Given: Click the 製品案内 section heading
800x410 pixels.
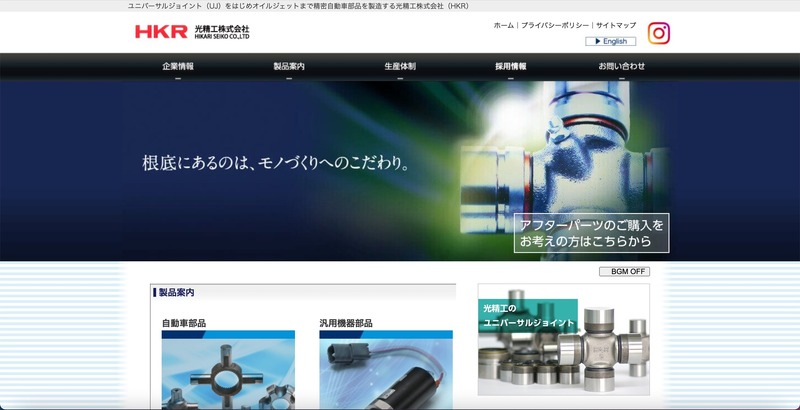Looking at the screenshot, I should [177, 293].
